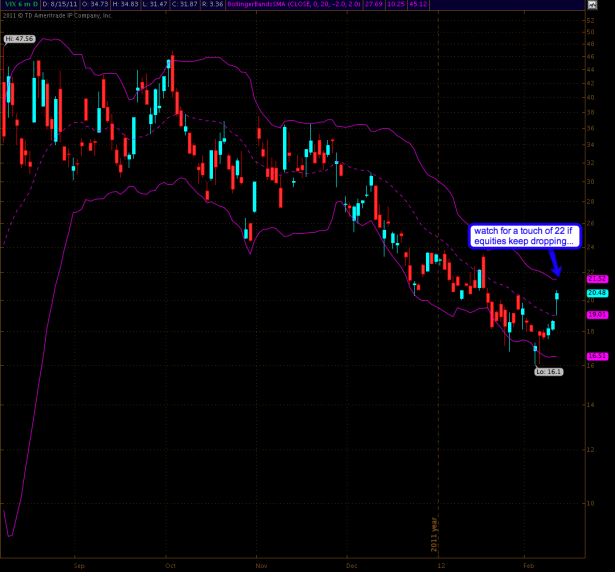This screenshot has height=572, width=615.
Task: Click the magenta 19.01 middle band label
Action: [598, 314]
